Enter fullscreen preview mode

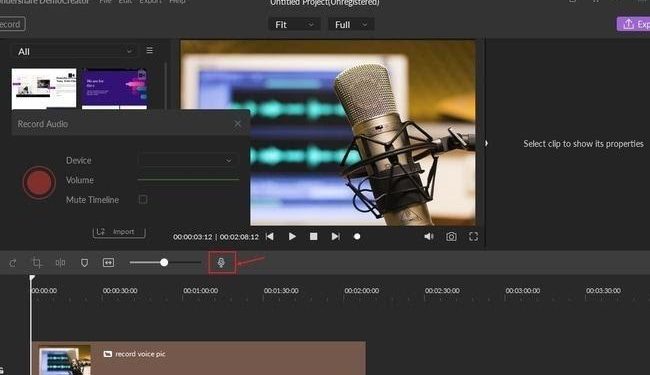473,237
